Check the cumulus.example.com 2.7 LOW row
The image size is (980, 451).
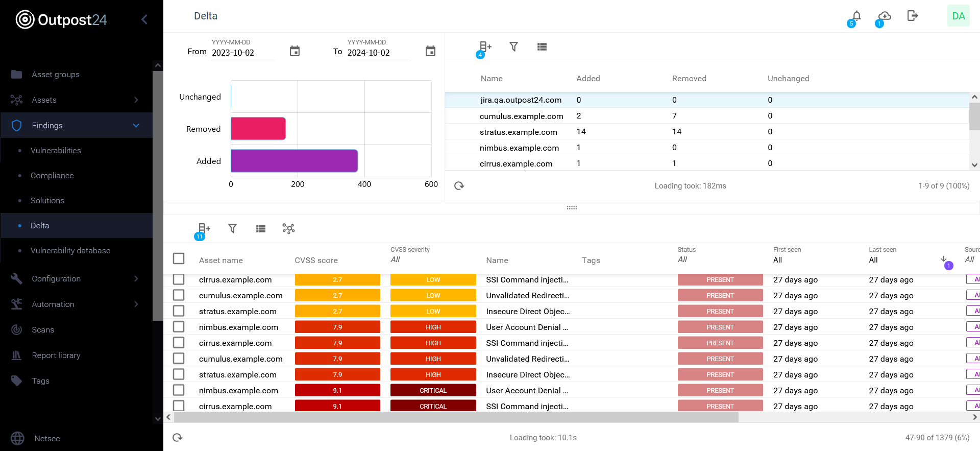(x=179, y=295)
